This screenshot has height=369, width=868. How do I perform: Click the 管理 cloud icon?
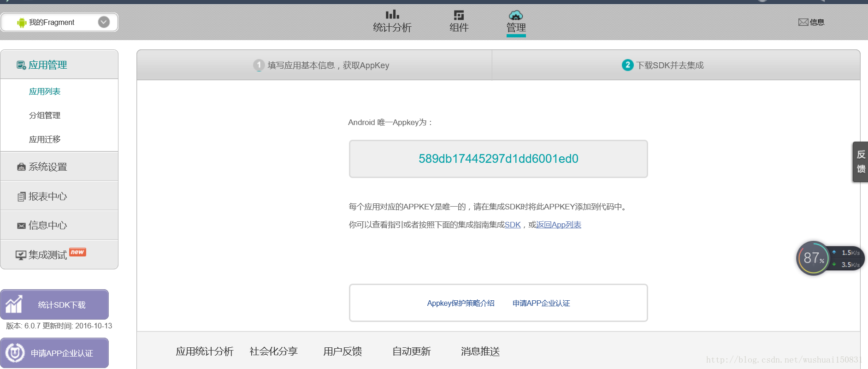pos(516,15)
